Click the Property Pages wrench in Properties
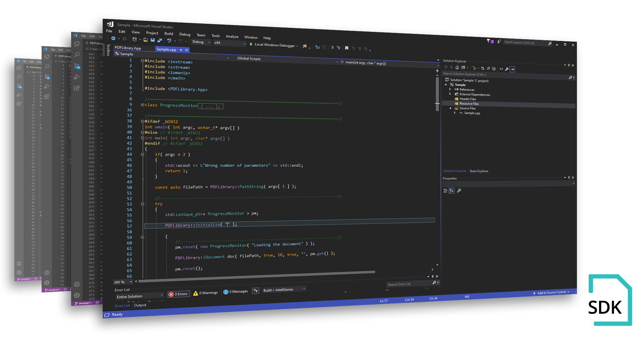 pos(459,190)
